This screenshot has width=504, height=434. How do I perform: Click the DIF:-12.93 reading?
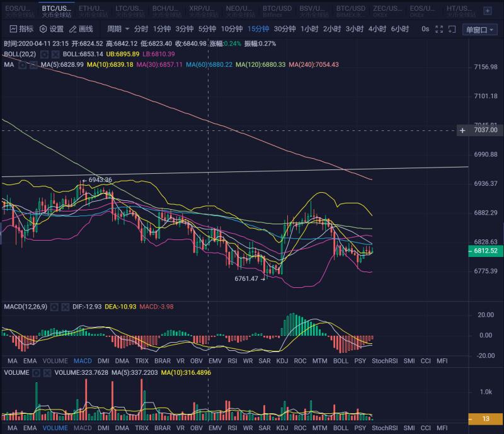click(x=87, y=307)
